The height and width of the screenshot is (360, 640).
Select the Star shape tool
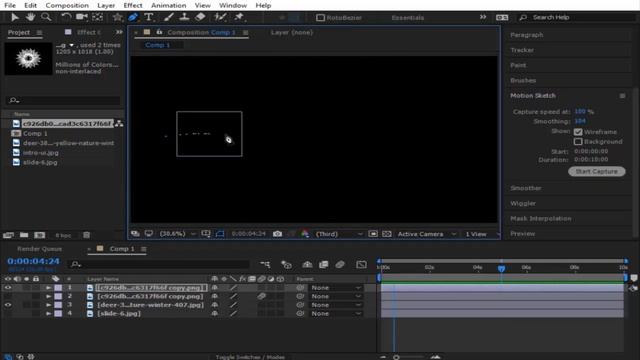tap(118, 17)
